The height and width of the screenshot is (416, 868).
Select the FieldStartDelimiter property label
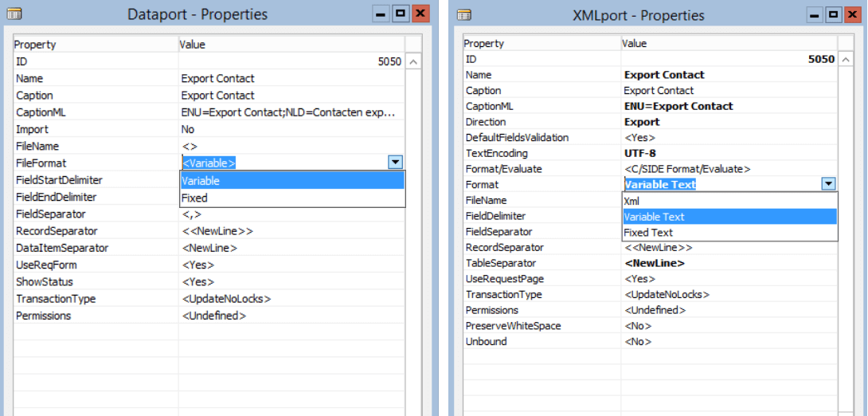tap(59, 180)
